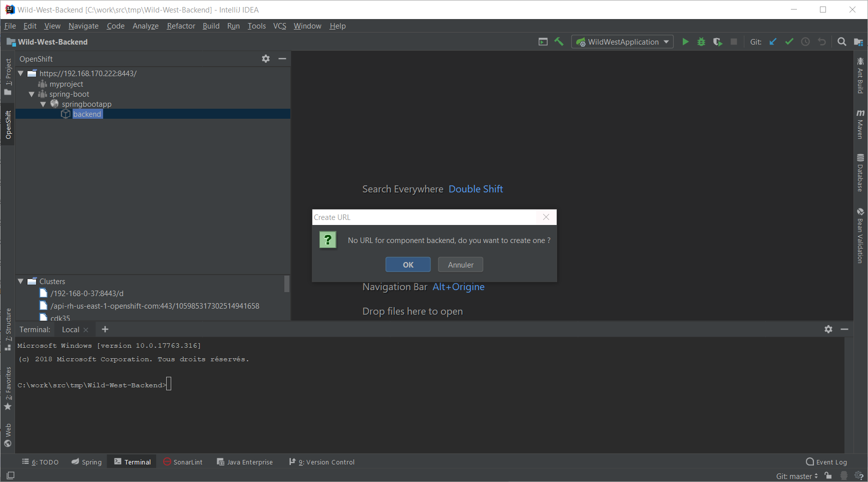Open Terminal panel settings gear
This screenshot has width=868, height=482.
tap(828, 329)
